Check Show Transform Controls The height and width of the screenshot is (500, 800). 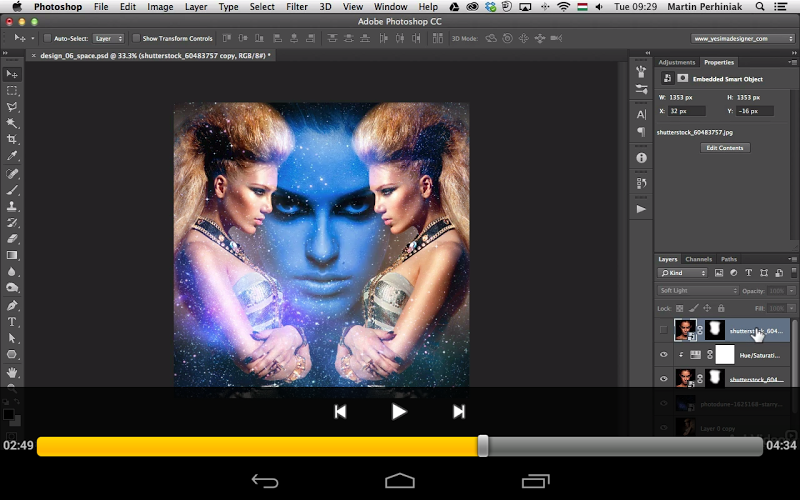point(136,38)
